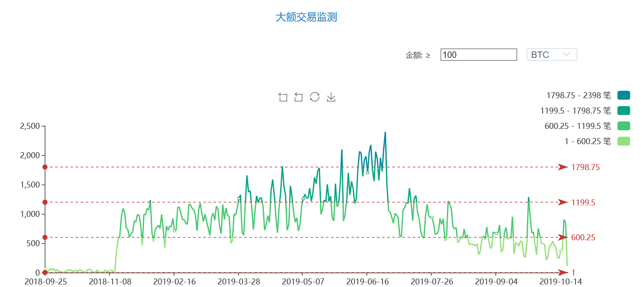Click the red start dot of the 600.25 line
This screenshot has width=644, height=287.
pyautogui.click(x=45, y=237)
